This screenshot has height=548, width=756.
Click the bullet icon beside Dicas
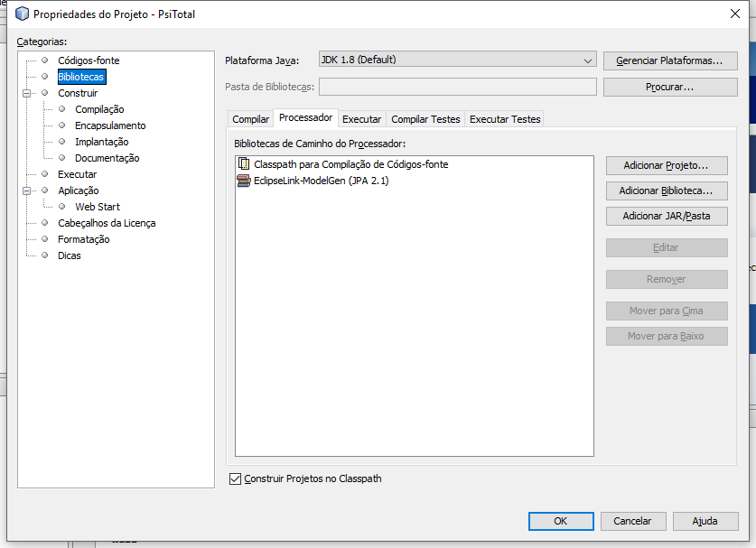[45, 255]
